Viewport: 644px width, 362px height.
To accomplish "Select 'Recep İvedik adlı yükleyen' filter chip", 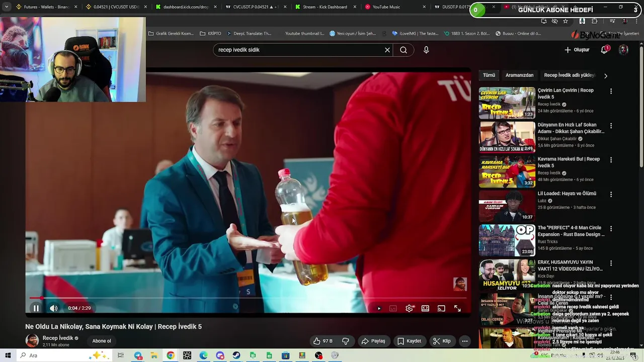I will coord(570,75).
